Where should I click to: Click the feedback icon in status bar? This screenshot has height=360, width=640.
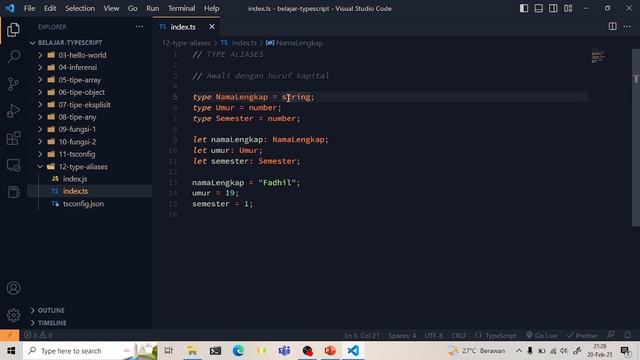click(611, 335)
